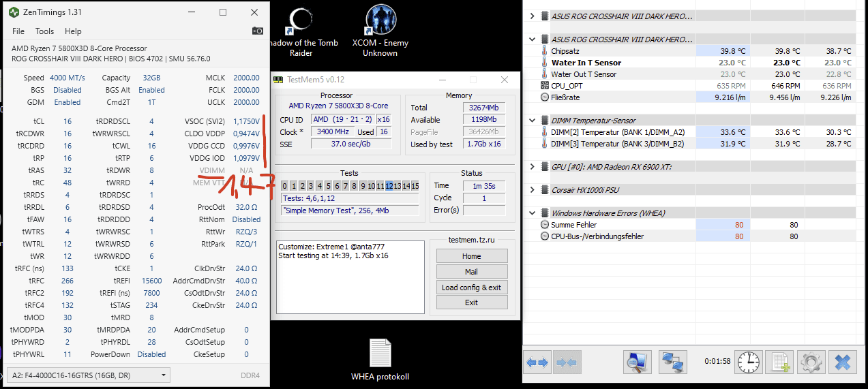Click the 0:01:58 elapsed time in the sensor toolbar

[717, 361]
